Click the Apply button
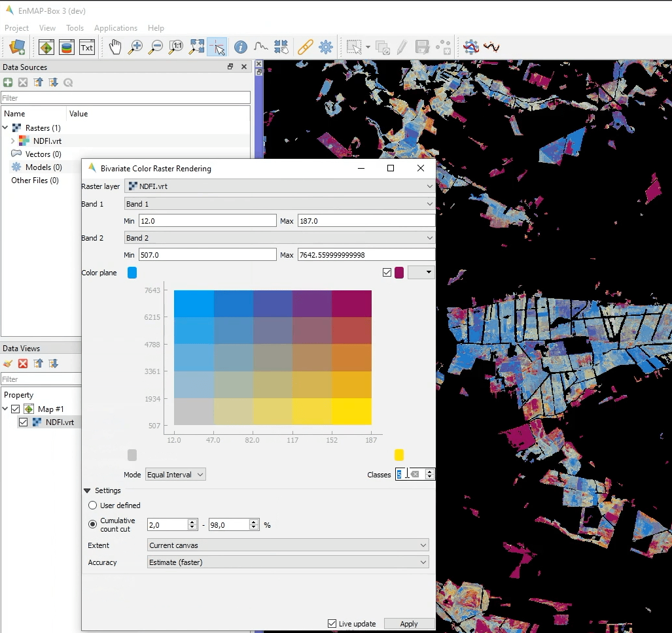 click(x=409, y=624)
